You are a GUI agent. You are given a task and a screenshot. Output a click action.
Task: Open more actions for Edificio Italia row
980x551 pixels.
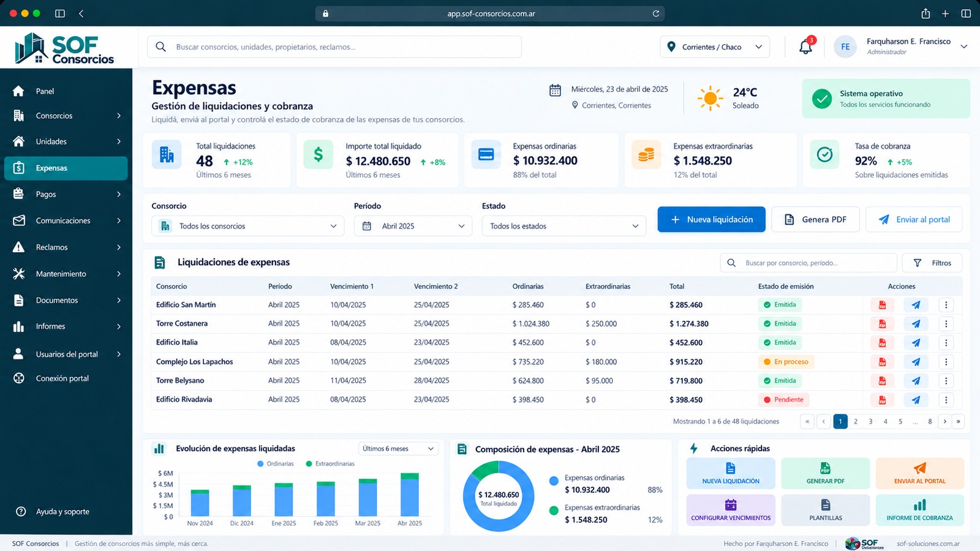pyautogui.click(x=946, y=343)
